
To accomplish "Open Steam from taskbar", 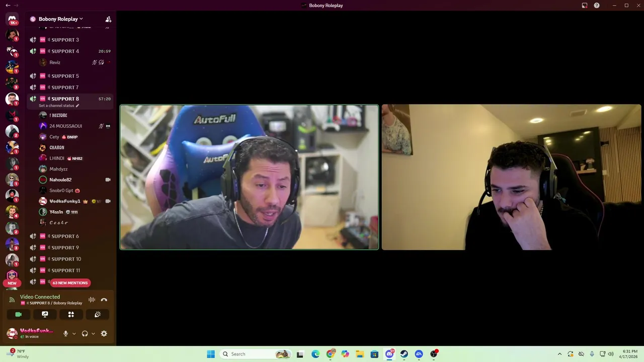I will (404, 354).
